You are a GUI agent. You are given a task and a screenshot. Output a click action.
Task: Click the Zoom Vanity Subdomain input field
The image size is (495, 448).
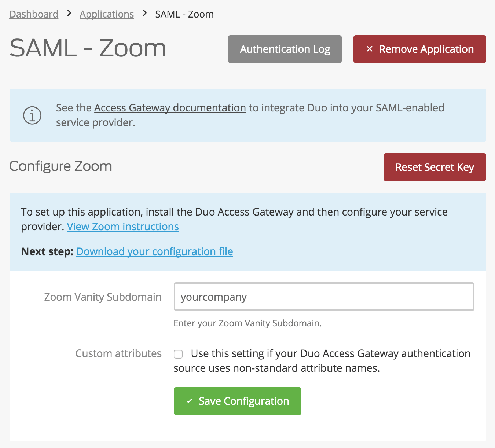coord(324,297)
